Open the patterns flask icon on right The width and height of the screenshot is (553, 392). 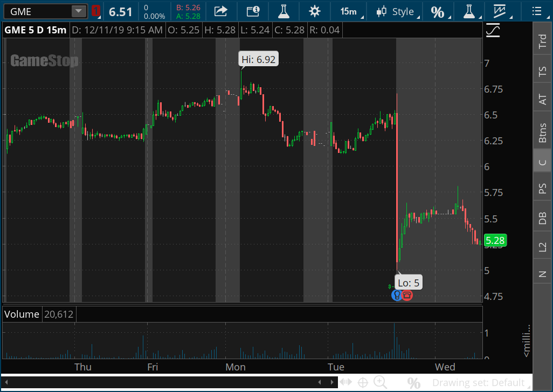pyautogui.click(x=469, y=11)
